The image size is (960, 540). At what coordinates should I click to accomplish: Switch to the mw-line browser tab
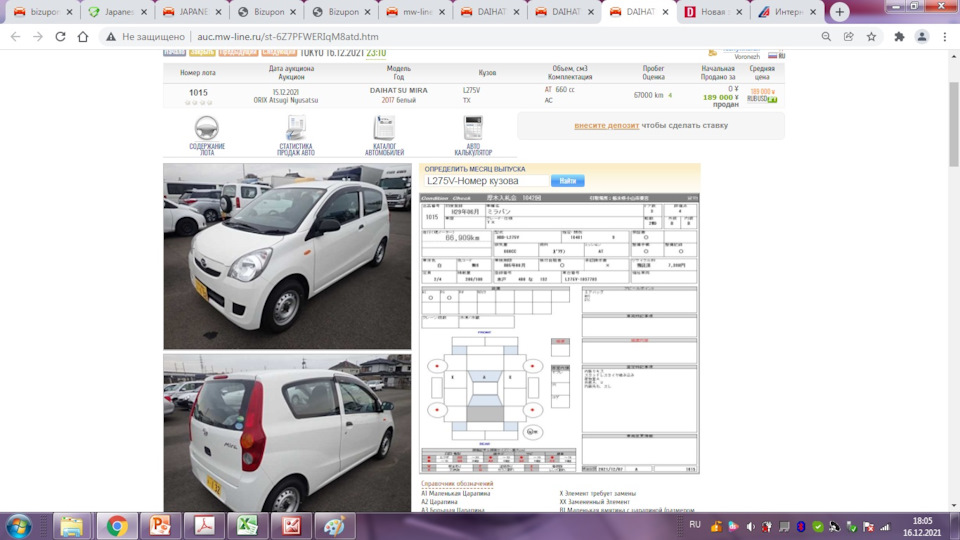point(415,12)
